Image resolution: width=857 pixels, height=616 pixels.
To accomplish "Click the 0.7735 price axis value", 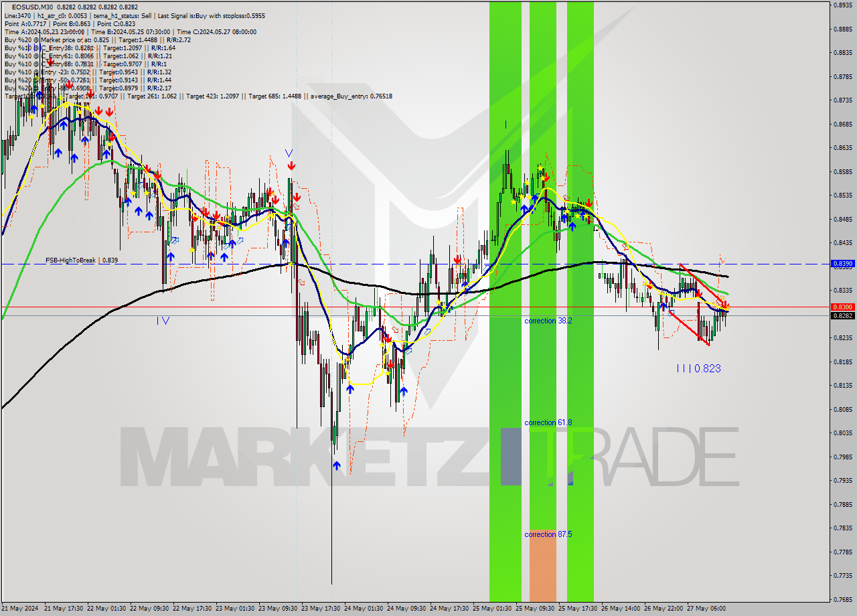I will [x=842, y=575].
